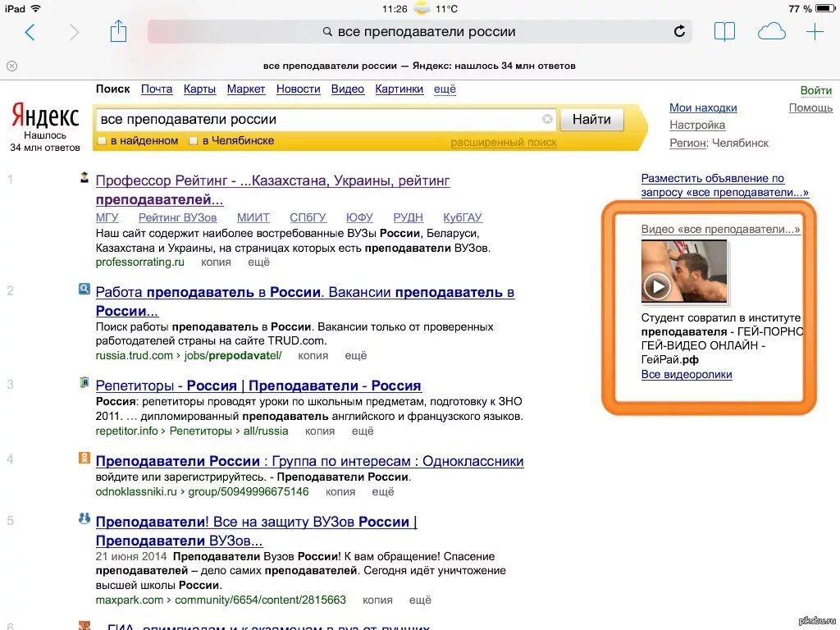
Task: Open the Одноклассники group result title
Action: point(309,461)
